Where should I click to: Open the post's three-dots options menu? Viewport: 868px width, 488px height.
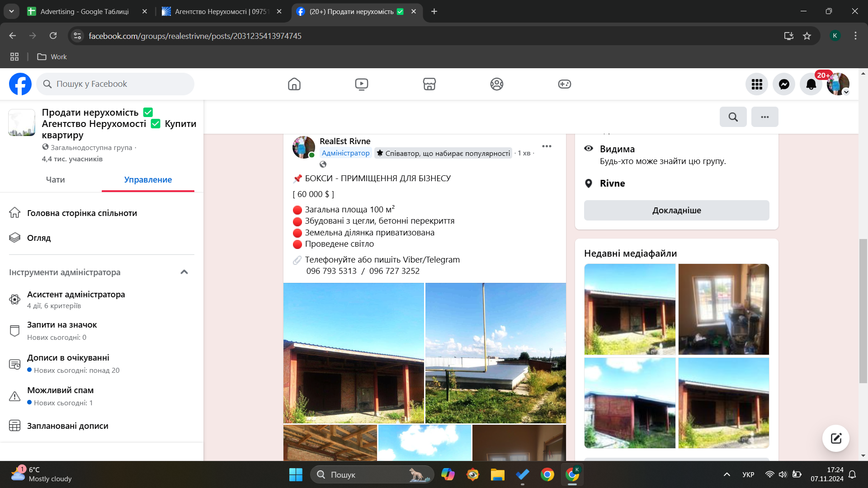click(x=547, y=146)
